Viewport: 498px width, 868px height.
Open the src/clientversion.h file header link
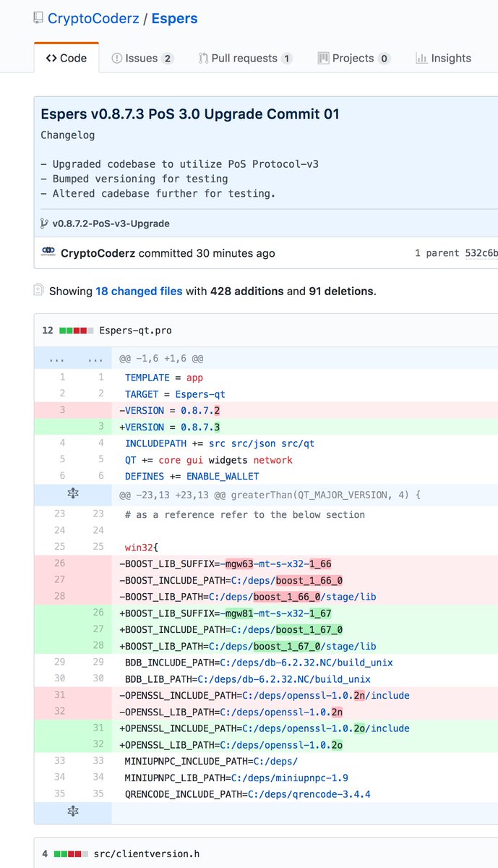click(x=147, y=854)
